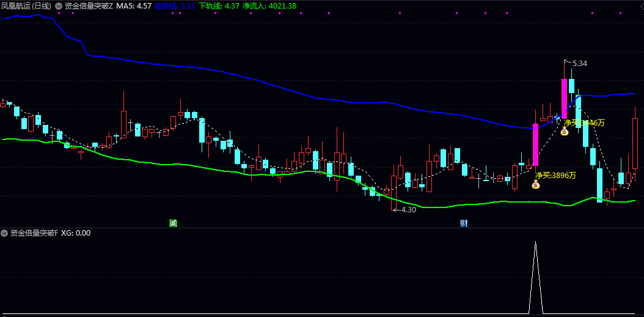The image size is (644, 317).
Task: Select the taller magenta candle near 5.34
Action: [x=564, y=98]
